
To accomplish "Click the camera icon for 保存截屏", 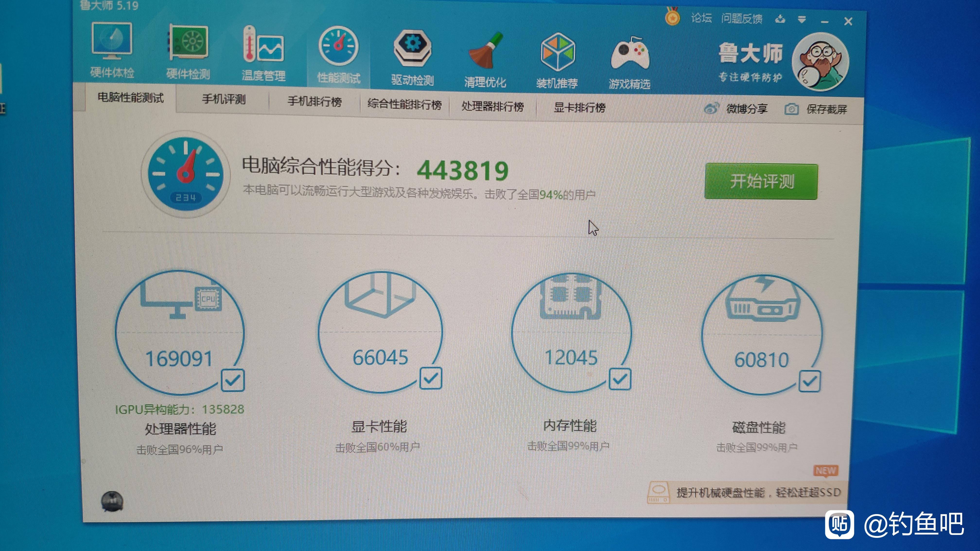I will pos(791,110).
